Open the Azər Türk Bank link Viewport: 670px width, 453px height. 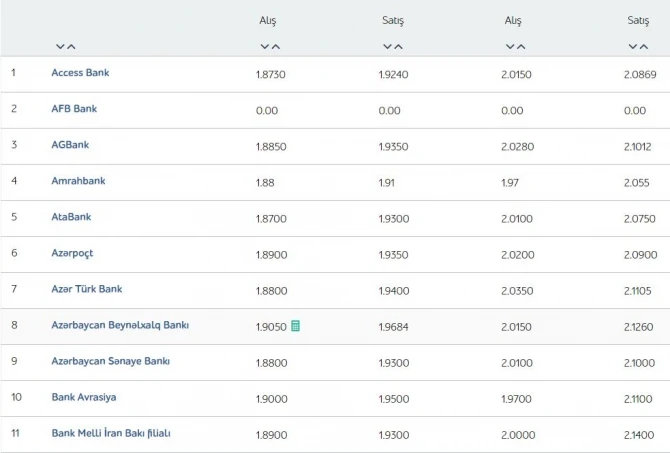click(x=87, y=289)
